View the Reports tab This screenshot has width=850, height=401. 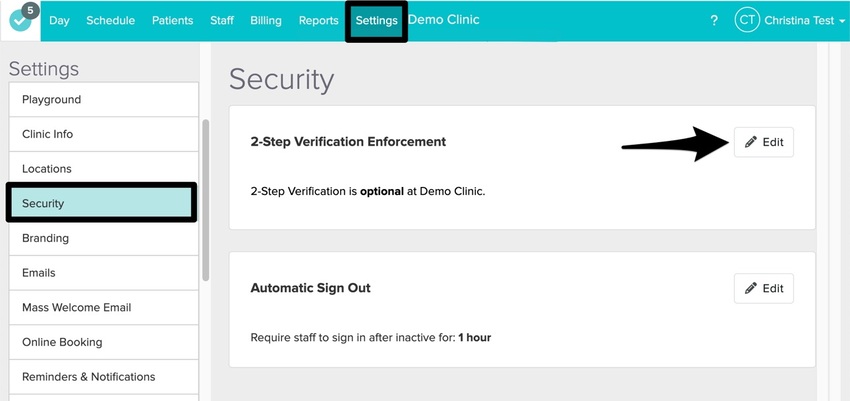[318, 20]
